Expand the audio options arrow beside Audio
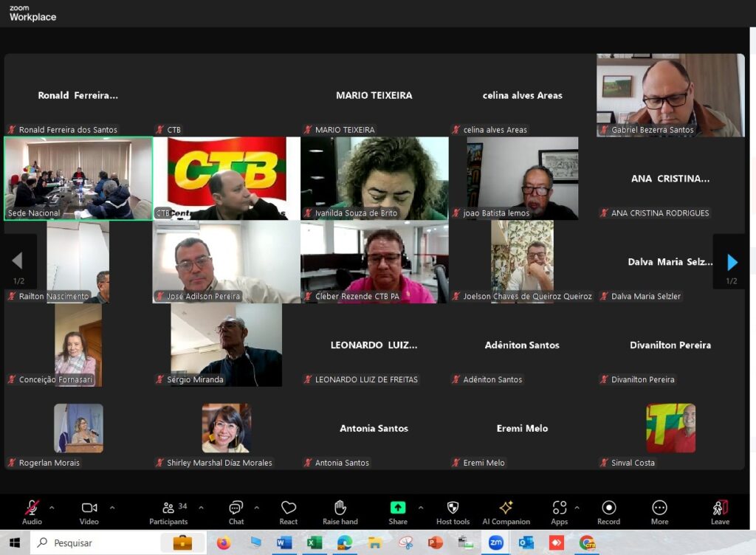 pos(52,508)
